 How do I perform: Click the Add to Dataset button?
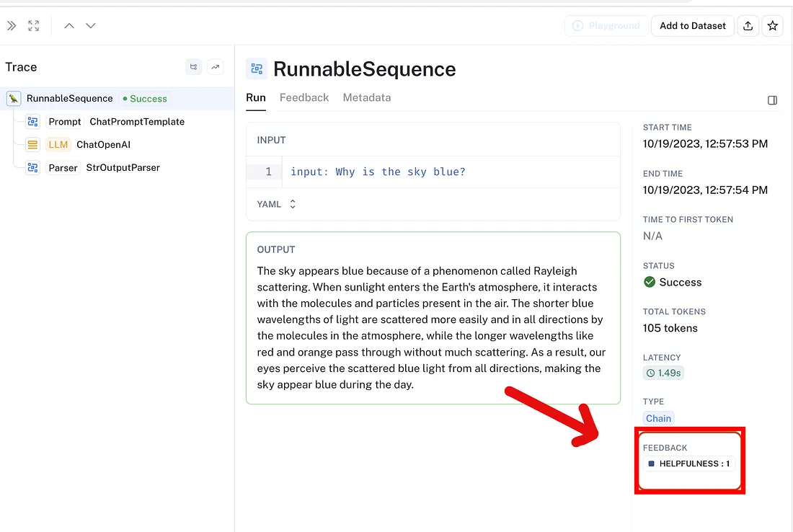(692, 26)
